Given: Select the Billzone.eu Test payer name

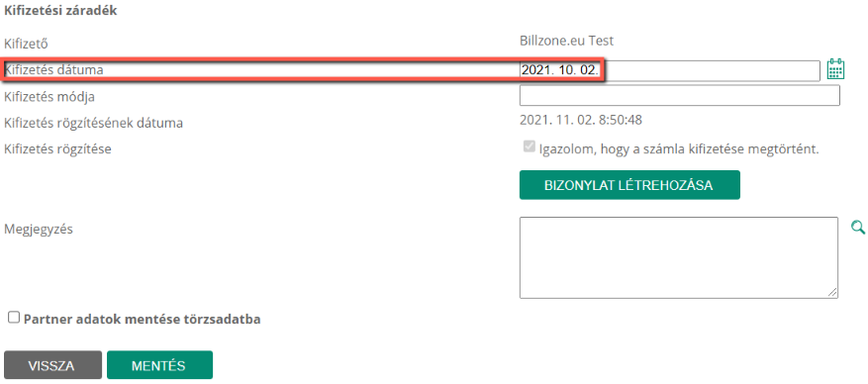Looking at the screenshot, I should tap(566, 41).
